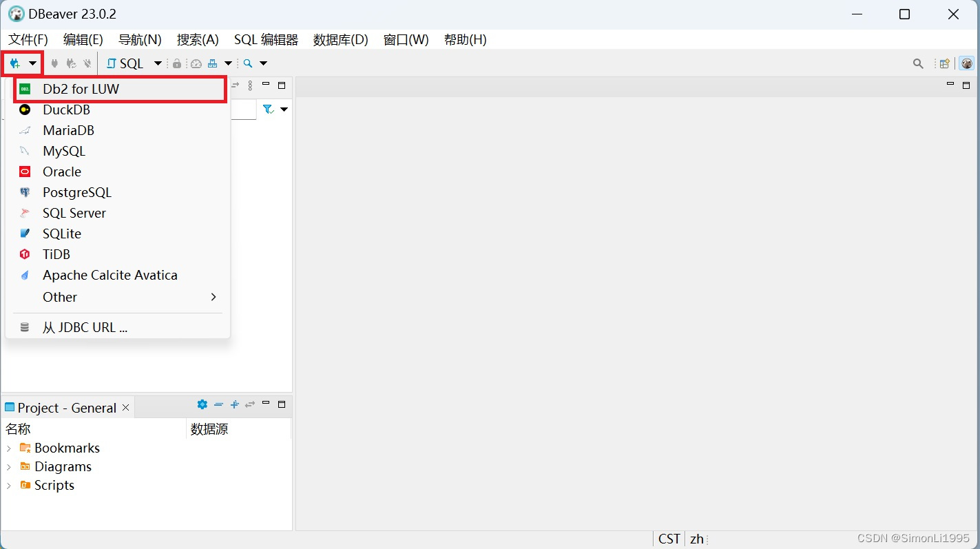The image size is (980, 549).
Task: Click the Reconnect plug icon with arrows
Action: [71, 63]
